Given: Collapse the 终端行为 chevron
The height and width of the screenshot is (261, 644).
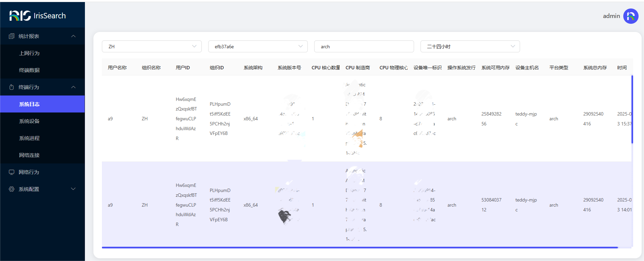Looking at the screenshot, I should coord(73,87).
